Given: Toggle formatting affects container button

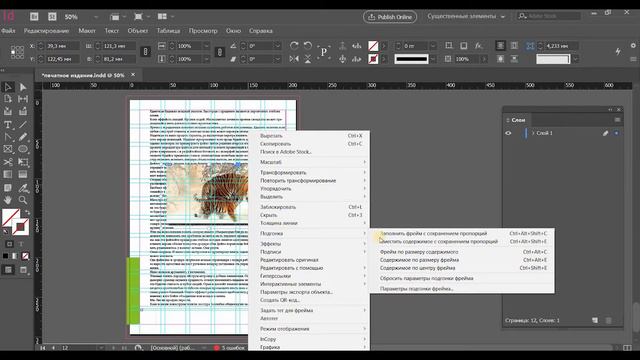Looking at the screenshot, I should pyautogui.click(x=9, y=244).
